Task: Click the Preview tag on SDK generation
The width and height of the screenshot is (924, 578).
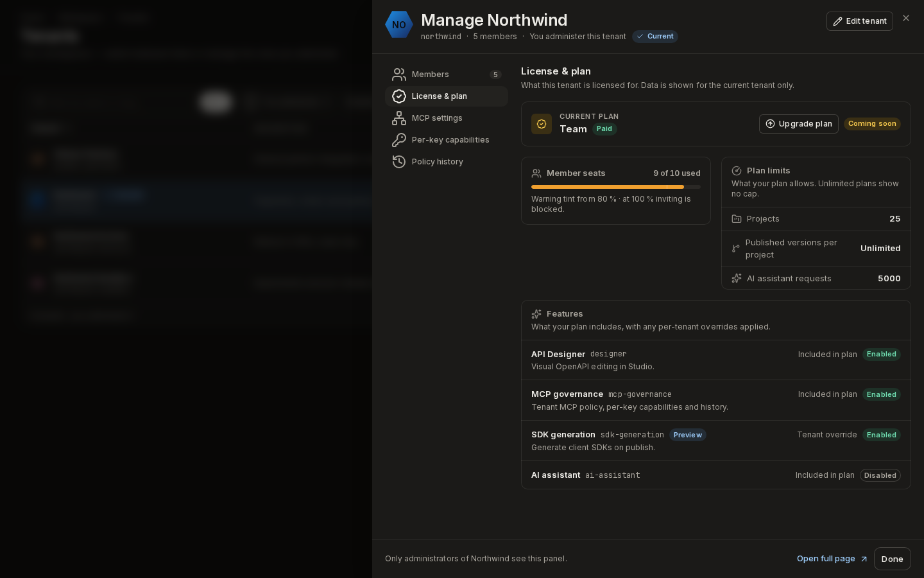Action: pyautogui.click(x=688, y=435)
